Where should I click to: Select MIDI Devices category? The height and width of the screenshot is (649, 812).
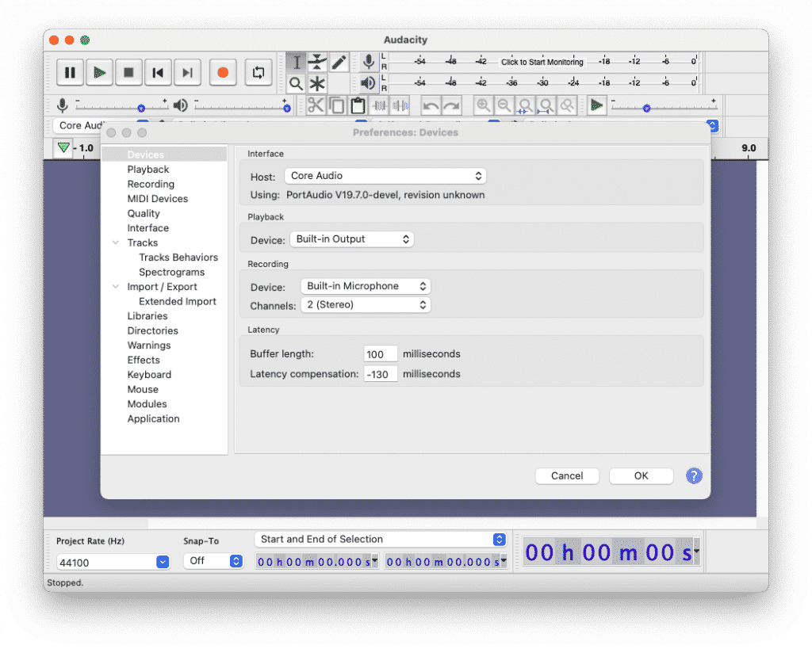coord(158,199)
